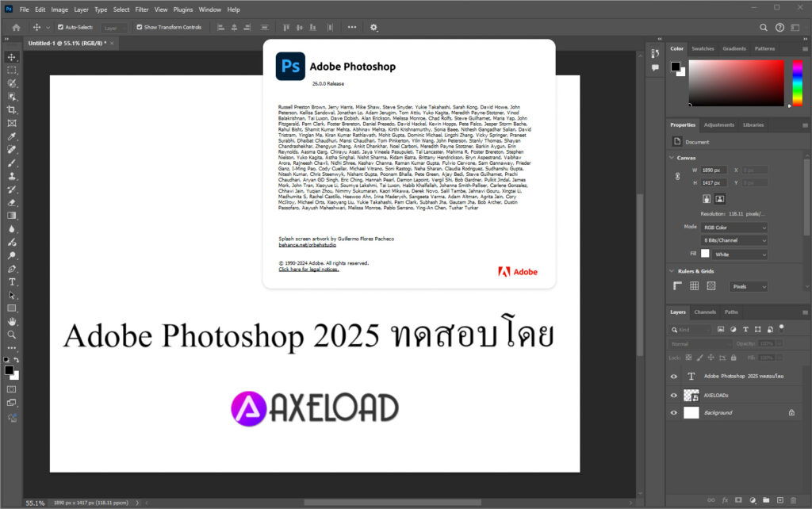Open the Mode RGB Color dropdown

pyautogui.click(x=733, y=228)
